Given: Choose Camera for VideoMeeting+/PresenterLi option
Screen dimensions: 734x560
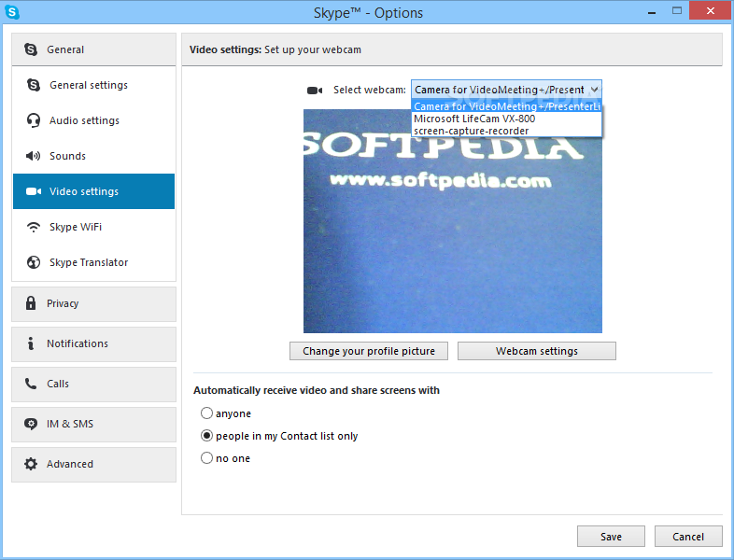Looking at the screenshot, I should point(506,106).
